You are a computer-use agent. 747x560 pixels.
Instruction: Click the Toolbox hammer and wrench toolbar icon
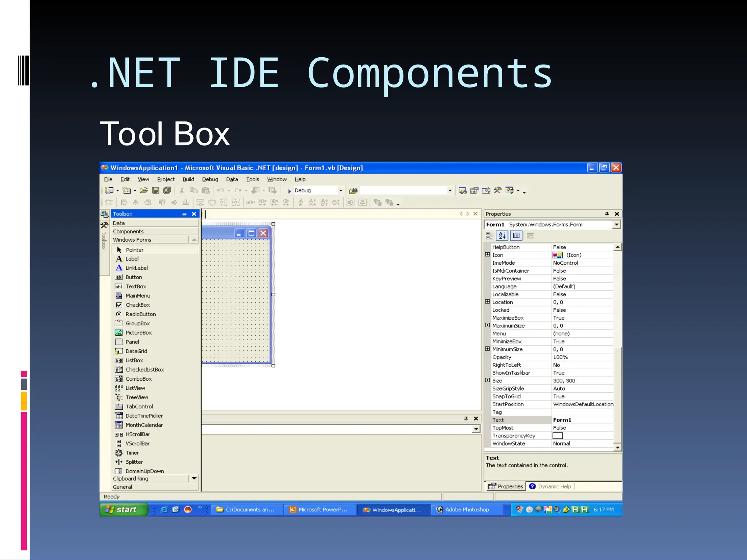coord(498,190)
